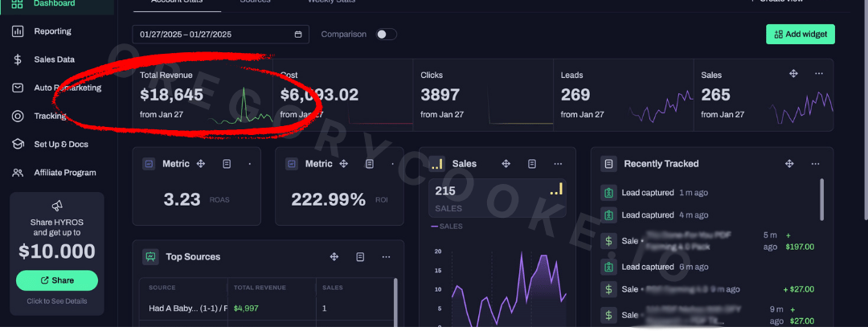
Task: Click the date range field 01/27/2025
Action: [220, 35]
